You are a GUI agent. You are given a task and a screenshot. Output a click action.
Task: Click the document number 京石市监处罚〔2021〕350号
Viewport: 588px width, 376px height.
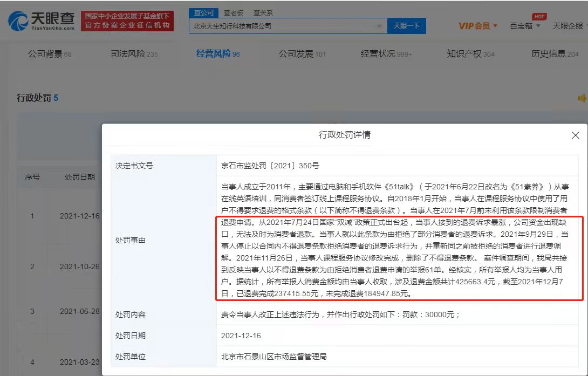click(x=270, y=166)
